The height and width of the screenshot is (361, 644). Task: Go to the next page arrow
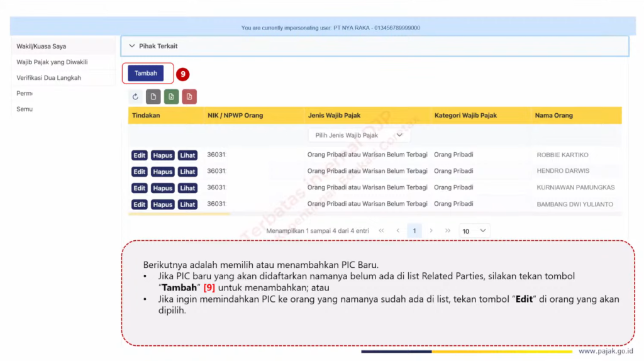pyautogui.click(x=431, y=231)
